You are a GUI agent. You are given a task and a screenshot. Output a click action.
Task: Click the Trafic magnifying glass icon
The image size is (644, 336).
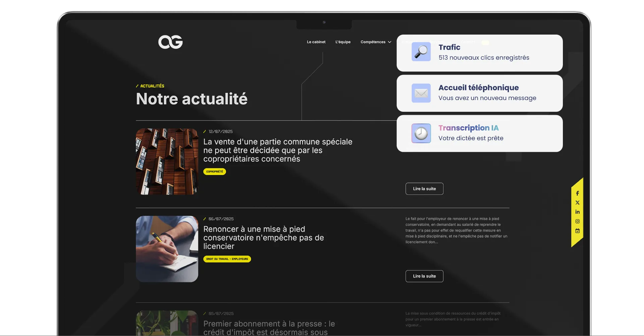click(421, 52)
